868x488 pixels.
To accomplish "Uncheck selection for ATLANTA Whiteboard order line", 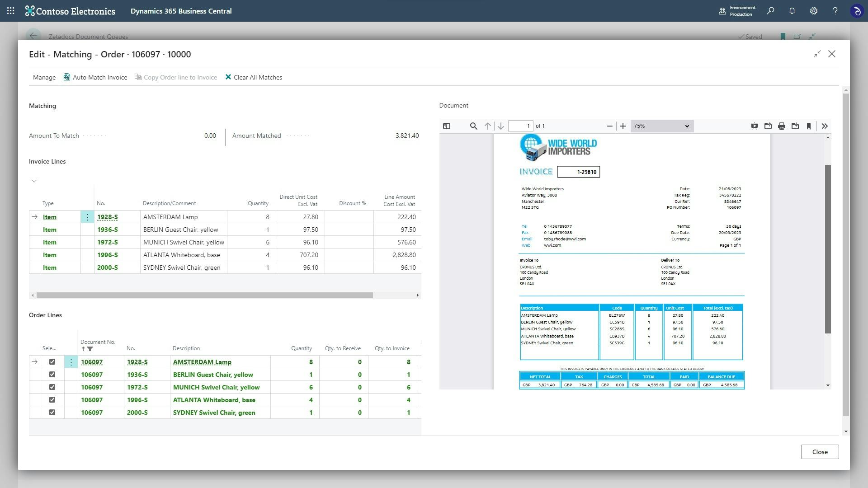I will click(x=52, y=399).
